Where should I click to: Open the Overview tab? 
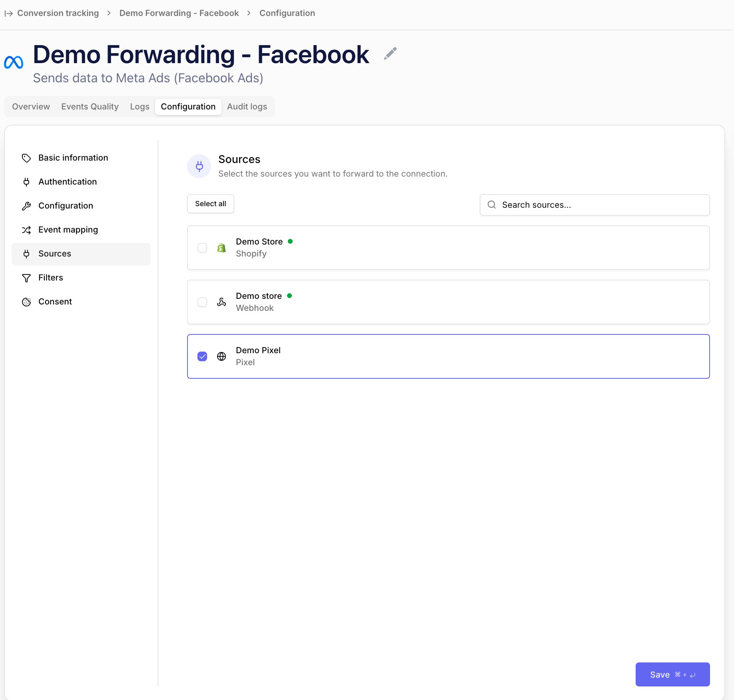tap(31, 107)
